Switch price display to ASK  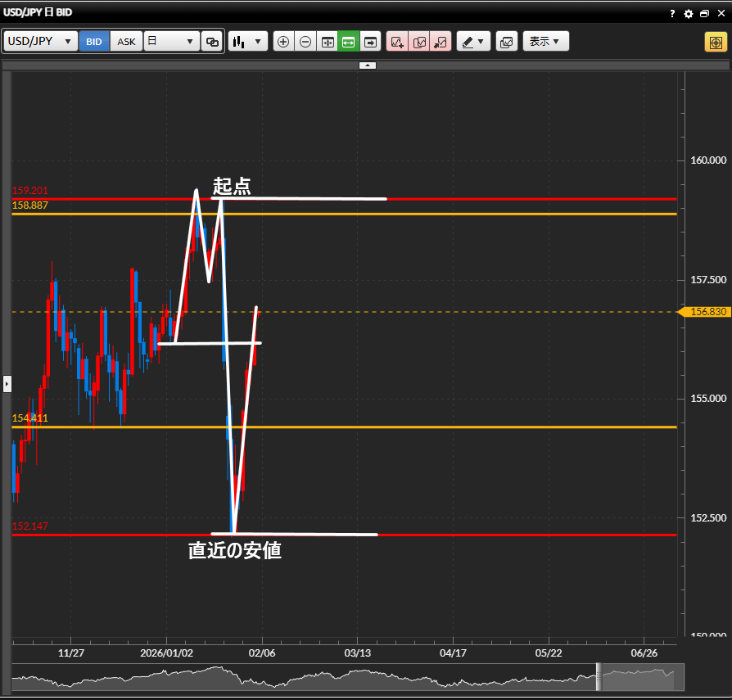click(x=126, y=42)
